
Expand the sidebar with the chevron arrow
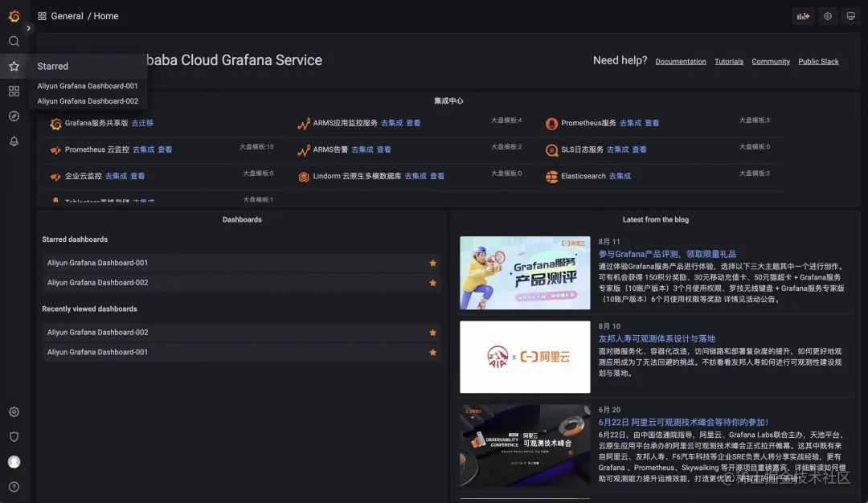28,28
